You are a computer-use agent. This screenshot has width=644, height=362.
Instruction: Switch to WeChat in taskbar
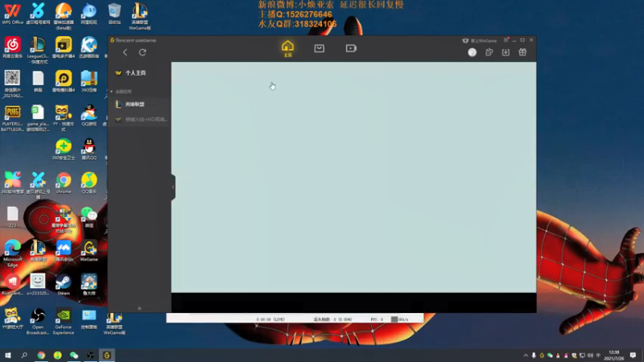point(74,355)
